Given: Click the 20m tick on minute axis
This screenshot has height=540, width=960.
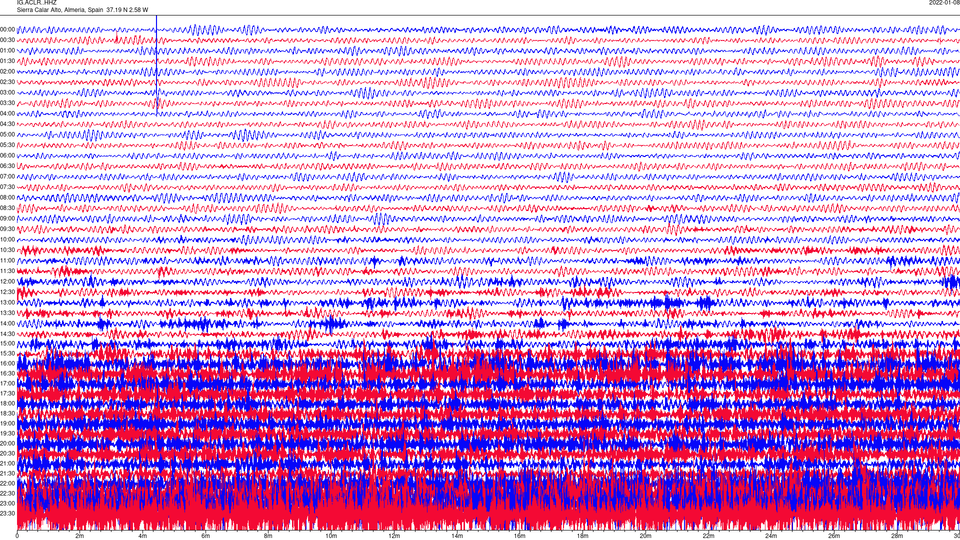Looking at the screenshot, I should pos(645,536).
